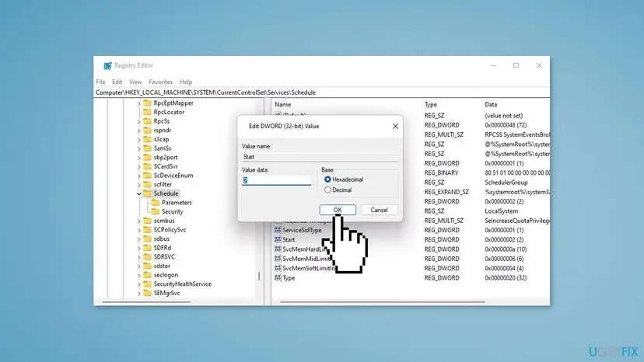Screen dimensions: 644x362
Task: Click the RpcEptMapper folder icon
Action: pos(147,103)
